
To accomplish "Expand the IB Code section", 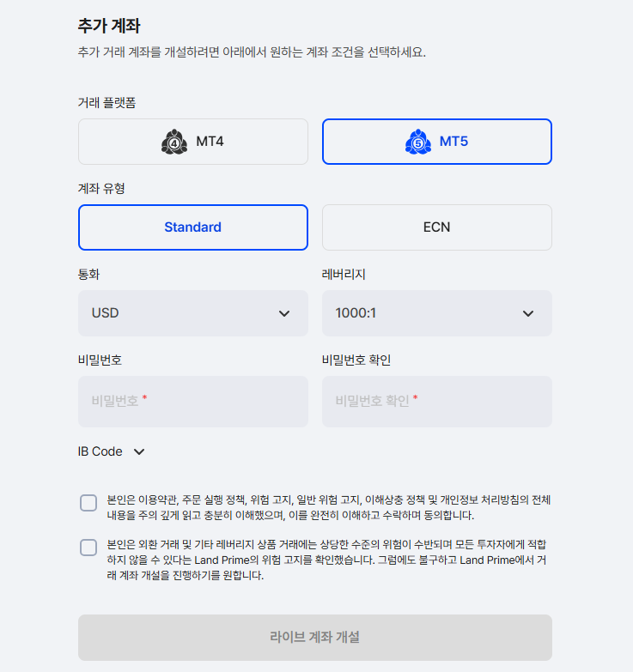I will pos(111,451).
